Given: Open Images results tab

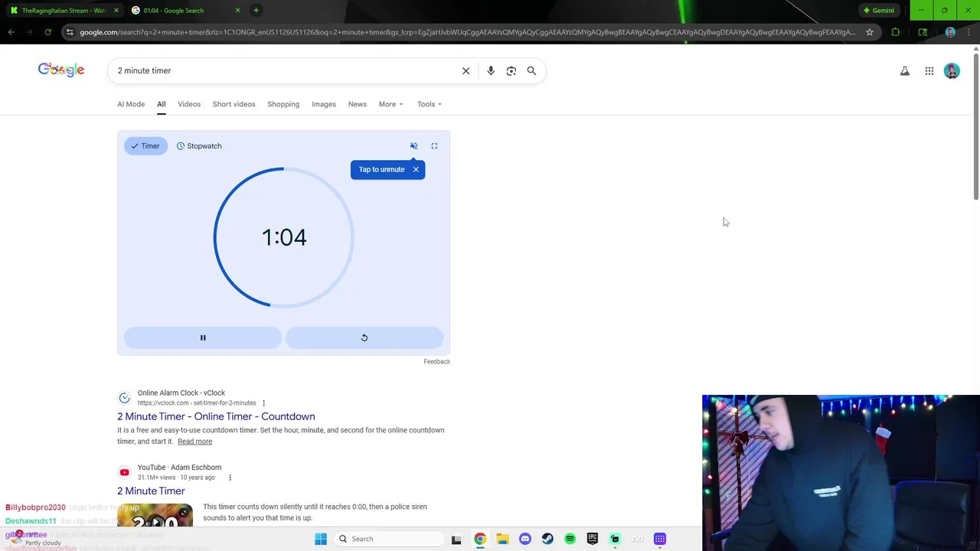Looking at the screenshot, I should 324,104.
